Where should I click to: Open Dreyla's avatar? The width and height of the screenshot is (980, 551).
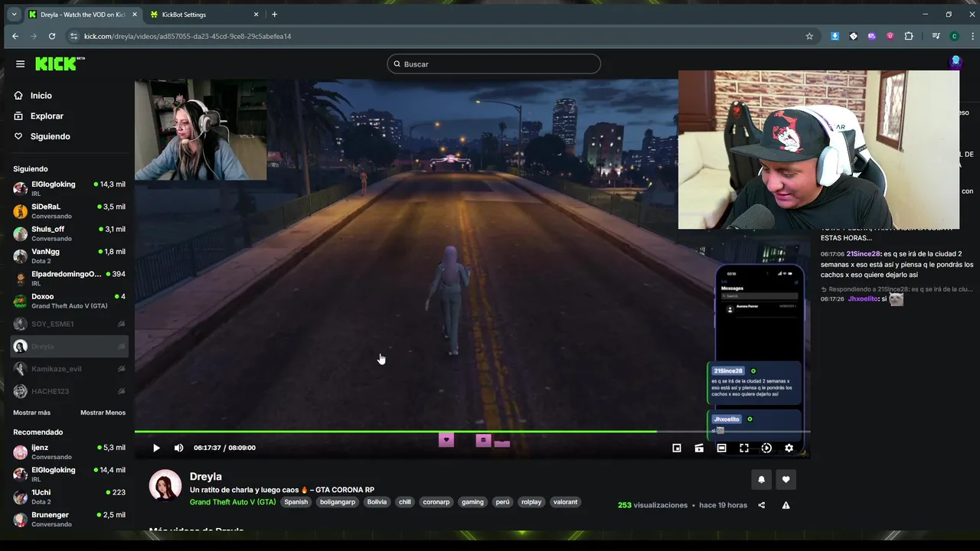click(x=165, y=485)
